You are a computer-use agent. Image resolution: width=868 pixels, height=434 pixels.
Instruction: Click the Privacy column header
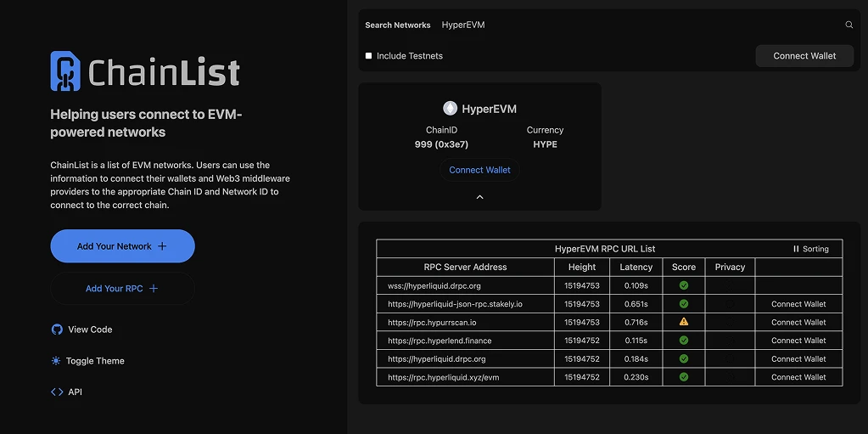click(x=731, y=268)
